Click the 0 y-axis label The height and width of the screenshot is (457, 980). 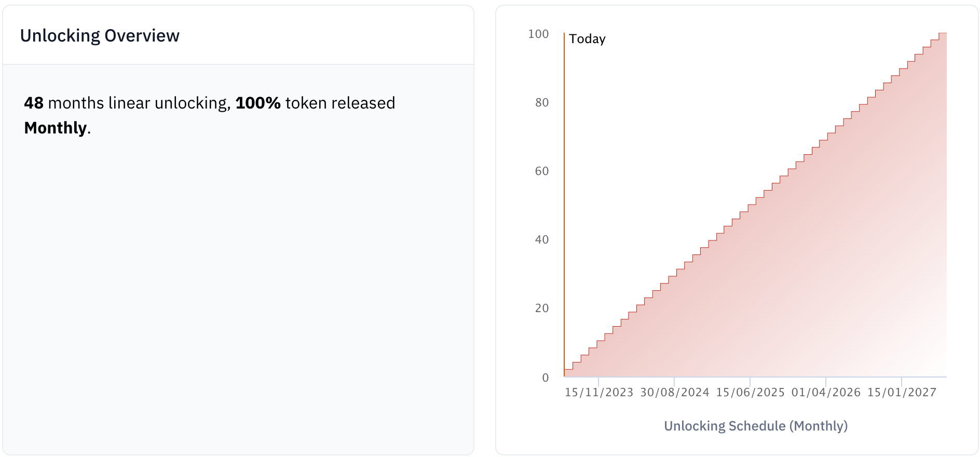pyautogui.click(x=545, y=378)
